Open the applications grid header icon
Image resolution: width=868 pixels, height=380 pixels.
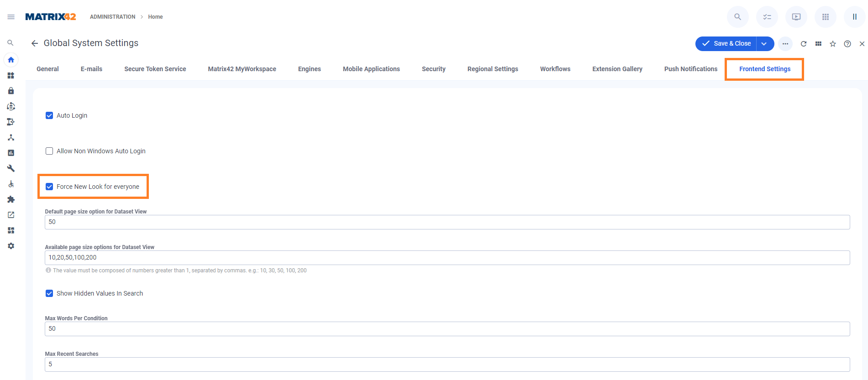826,17
